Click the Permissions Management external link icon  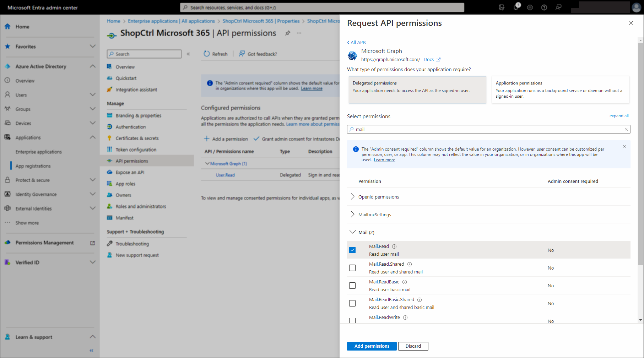click(93, 243)
